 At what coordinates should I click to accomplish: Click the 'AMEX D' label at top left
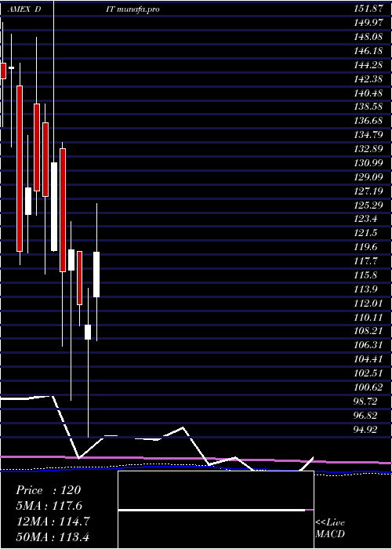tap(24, 9)
